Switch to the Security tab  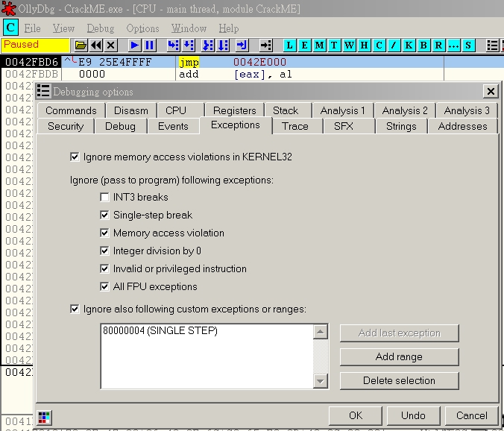tap(66, 126)
